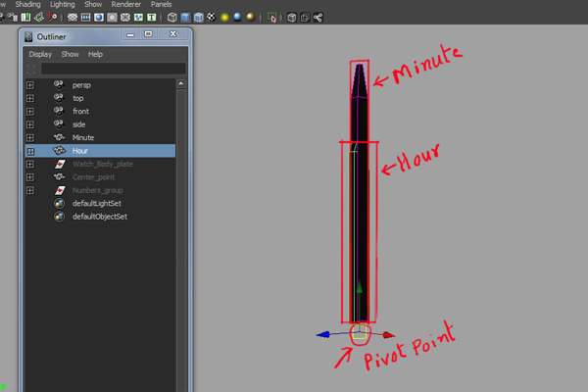This screenshot has width=588, height=392.
Task: Select the Hour object in Outliner
Action: point(100,151)
